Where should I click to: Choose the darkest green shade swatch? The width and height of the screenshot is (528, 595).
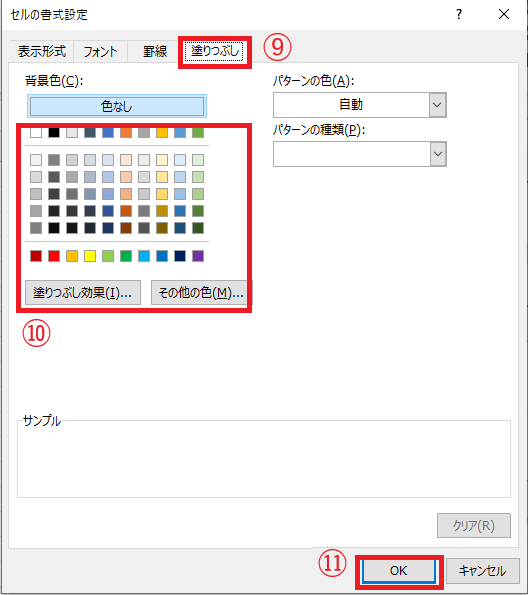pos(198,228)
